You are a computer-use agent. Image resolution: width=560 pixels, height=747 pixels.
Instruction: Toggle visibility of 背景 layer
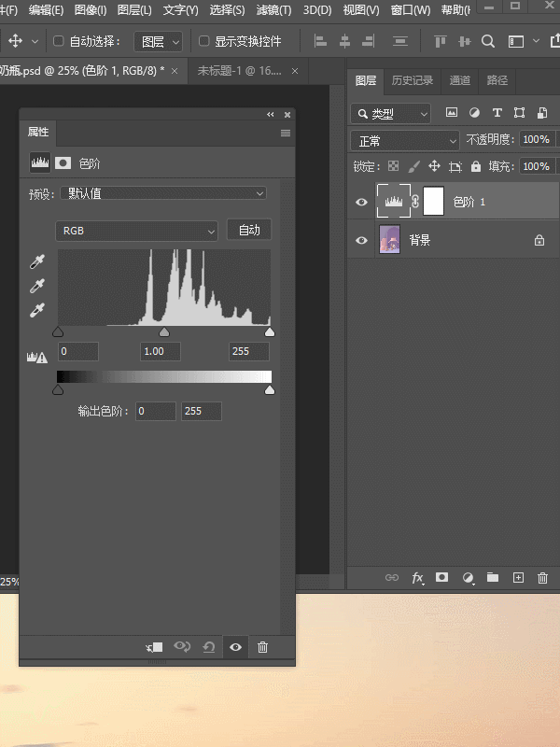click(x=361, y=240)
